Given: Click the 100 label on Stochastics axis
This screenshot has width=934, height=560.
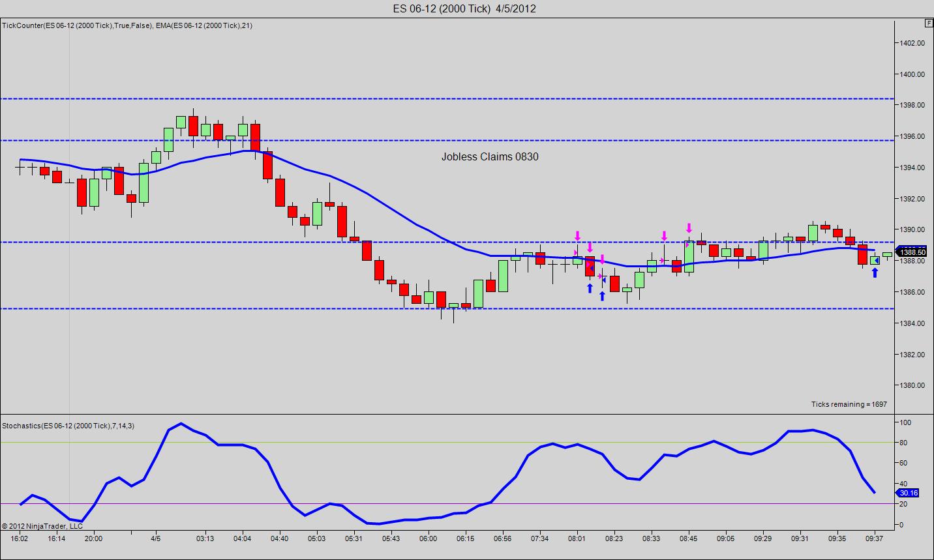Looking at the screenshot, I should [905, 422].
